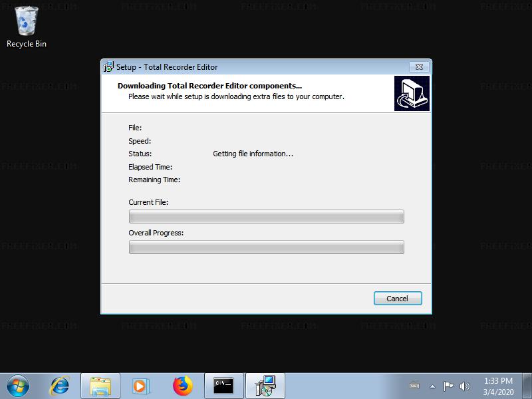Launch Firefox from the taskbar
This screenshot has width=532, height=399.
coord(182,386)
